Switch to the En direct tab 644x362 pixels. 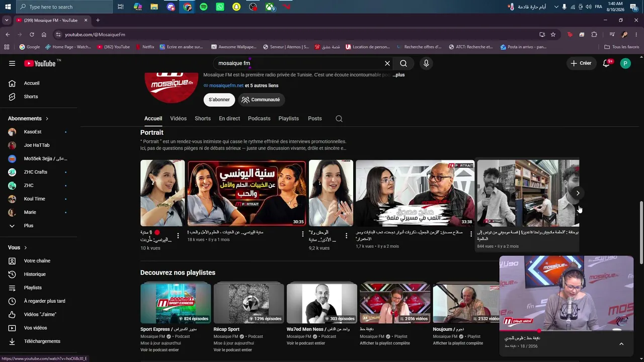tap(229, 119)
